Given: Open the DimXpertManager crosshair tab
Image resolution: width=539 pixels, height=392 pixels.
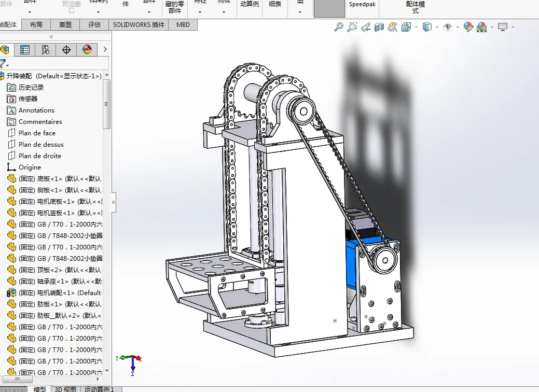Looking at the screenshot, I should coord(66,50).
